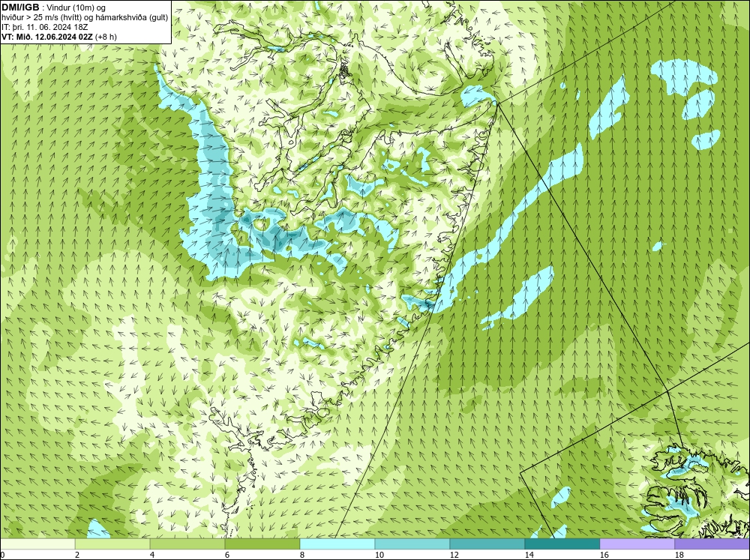Click the scale label '2'
This screenshot has width=750, height=560.
[77, 555]
